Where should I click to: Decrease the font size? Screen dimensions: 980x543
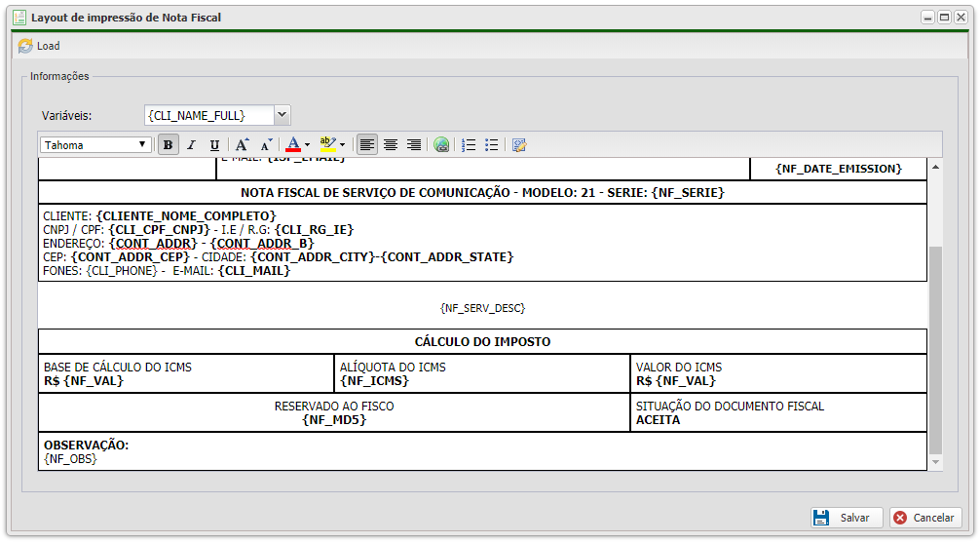(x=266, y=145)
